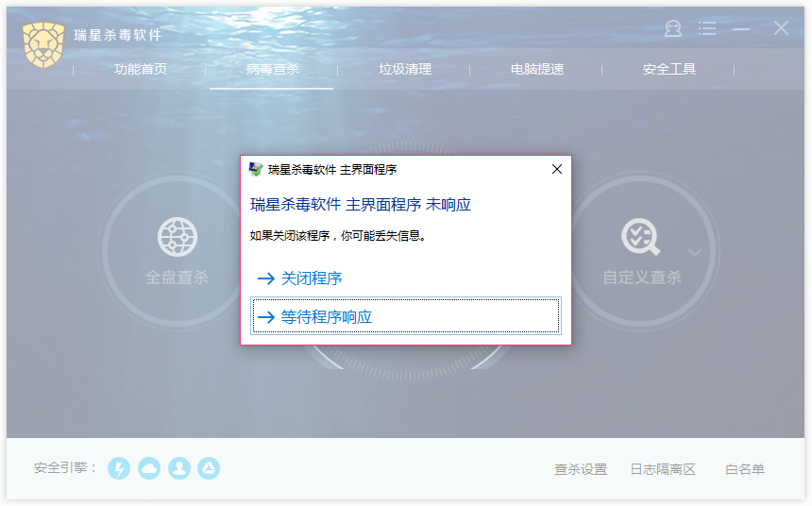
Task: Choose 关闭程序 in the dialog
Action: pyautogui.click(x=405, y=278)
